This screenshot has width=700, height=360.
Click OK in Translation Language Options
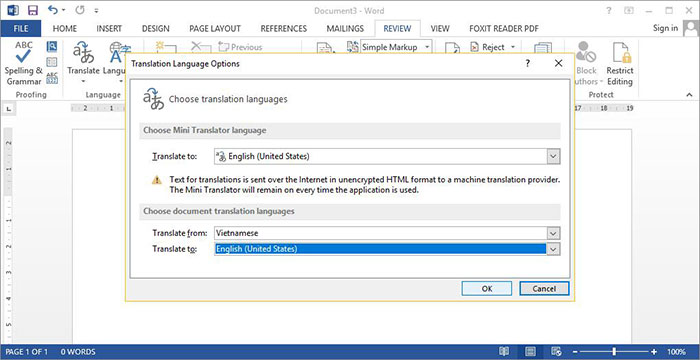click(x=487, y=289)
